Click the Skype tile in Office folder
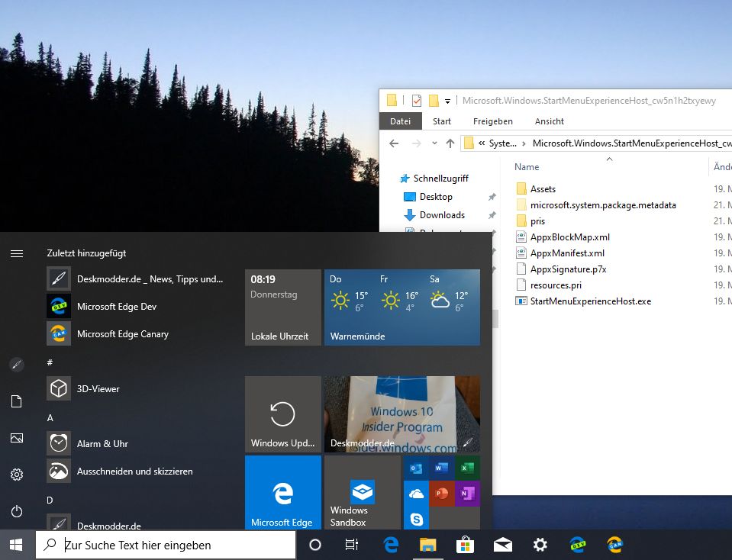 [416, 519]
